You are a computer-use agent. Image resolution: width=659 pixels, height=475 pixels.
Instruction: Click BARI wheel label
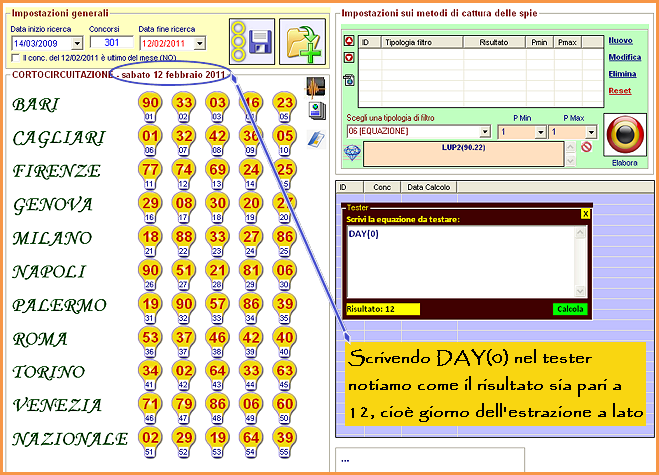(36, 105)
